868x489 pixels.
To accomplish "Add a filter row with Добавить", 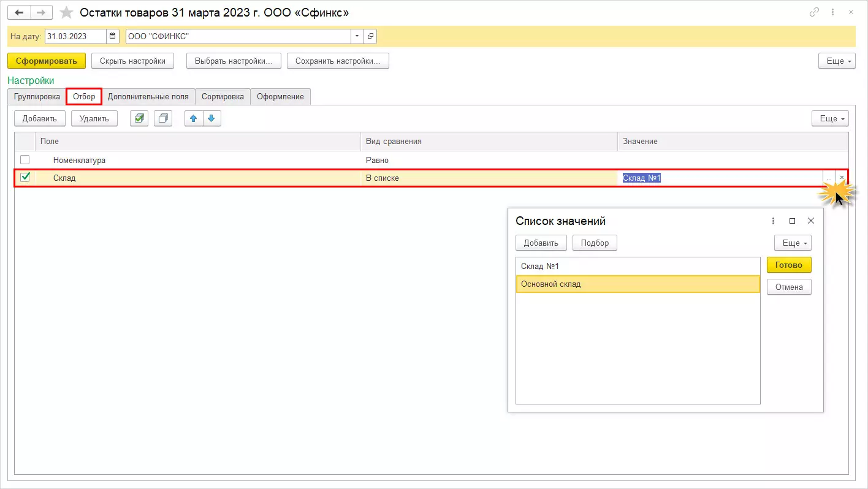I will pos(40,118).
